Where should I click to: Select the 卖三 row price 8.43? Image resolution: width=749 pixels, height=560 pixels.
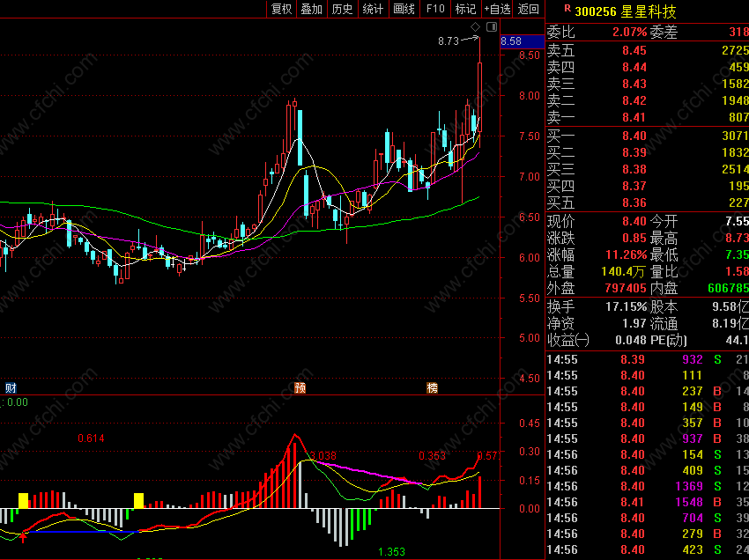[x=634, y=84]
